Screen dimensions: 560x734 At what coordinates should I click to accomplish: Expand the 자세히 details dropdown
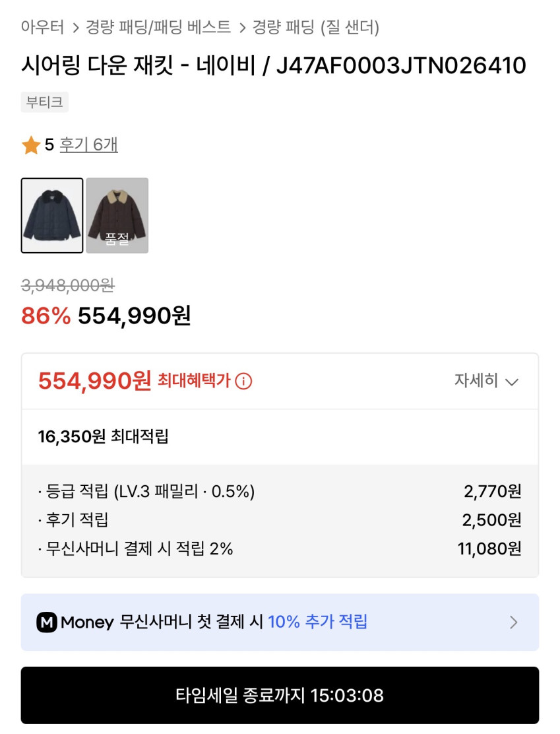476,382
